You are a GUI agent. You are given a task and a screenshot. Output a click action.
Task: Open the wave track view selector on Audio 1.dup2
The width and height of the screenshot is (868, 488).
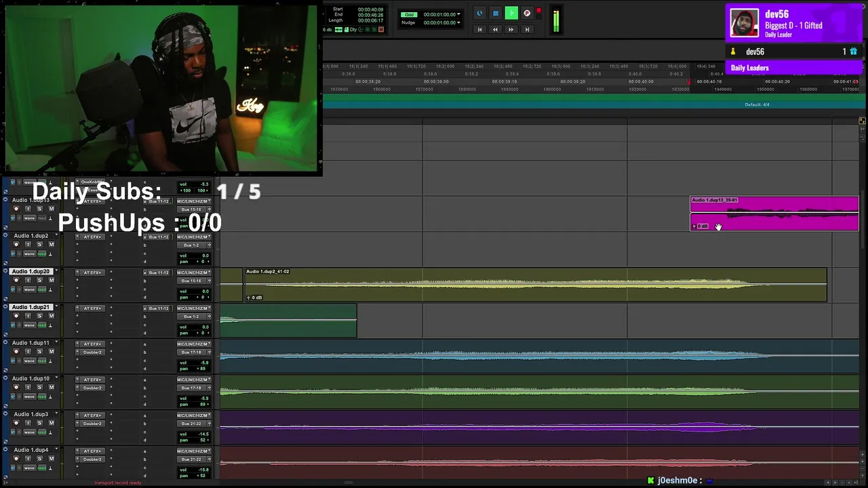(29, 254)
